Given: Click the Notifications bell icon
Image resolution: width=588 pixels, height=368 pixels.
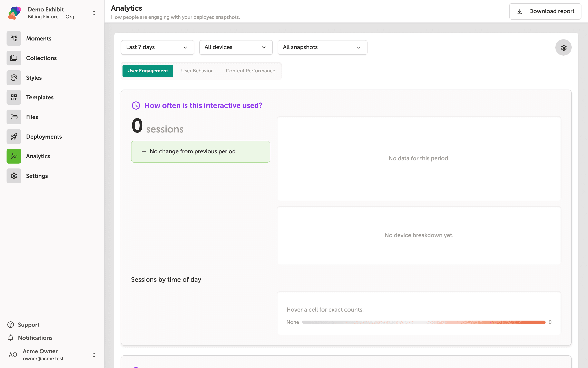Looking at the screenshot, I should pos(10,338).
